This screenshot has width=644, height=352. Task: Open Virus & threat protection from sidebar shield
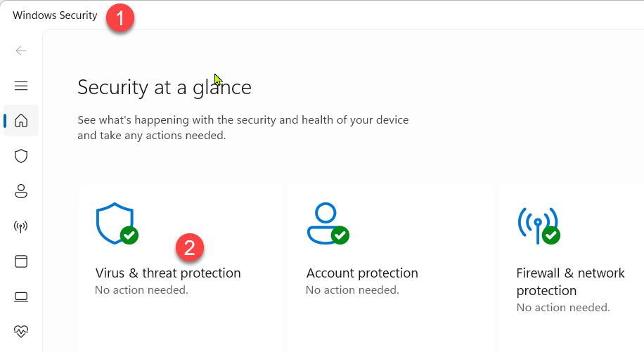[x=21, y=156]
